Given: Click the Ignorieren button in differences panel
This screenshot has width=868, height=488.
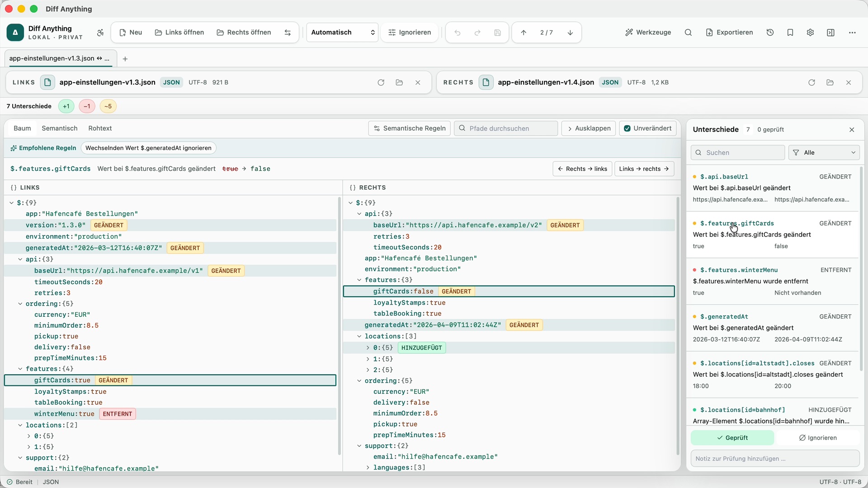Looking at the screenshot, I should (817, 438).
